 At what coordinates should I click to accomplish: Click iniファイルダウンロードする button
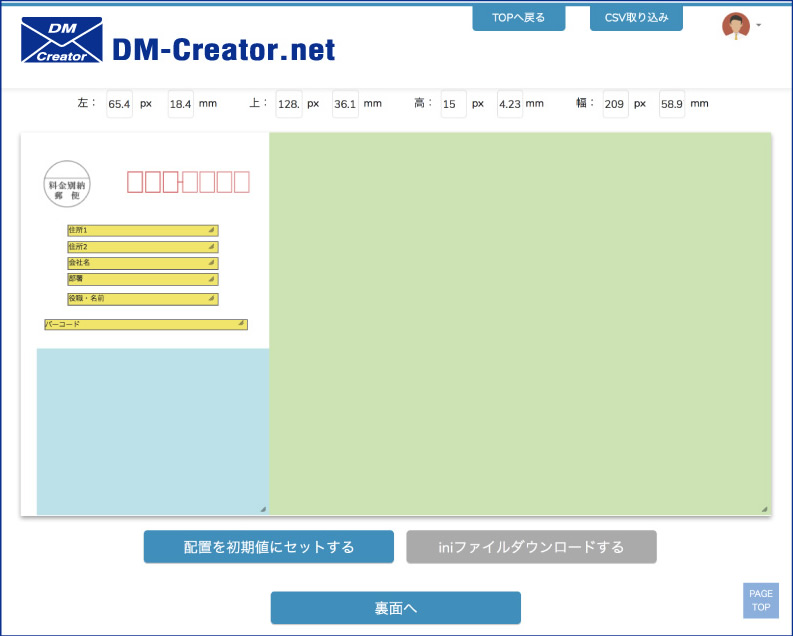click(531, 547)
